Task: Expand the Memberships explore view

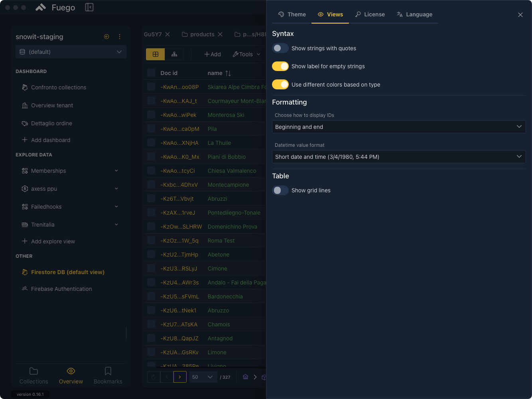Action: click(x=116, y=171)
